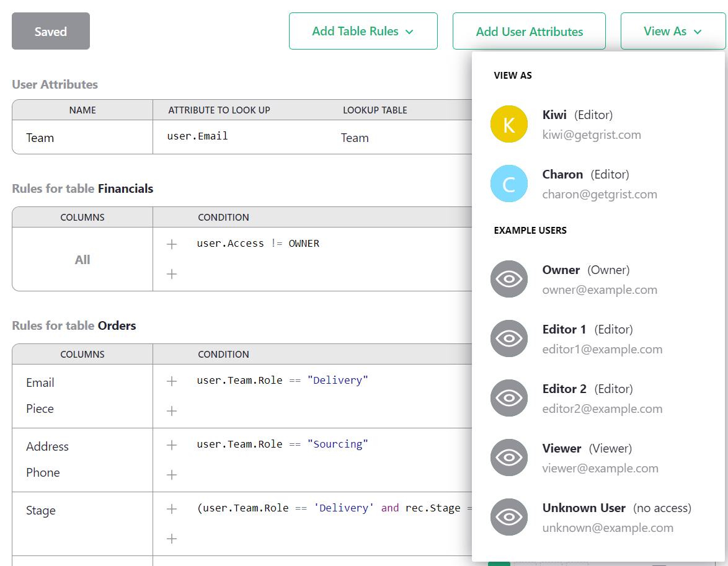The height and width of the screenshot is (566, 728).
Task: Click the eye icon beside Editor 2
Action: [508, 399]
